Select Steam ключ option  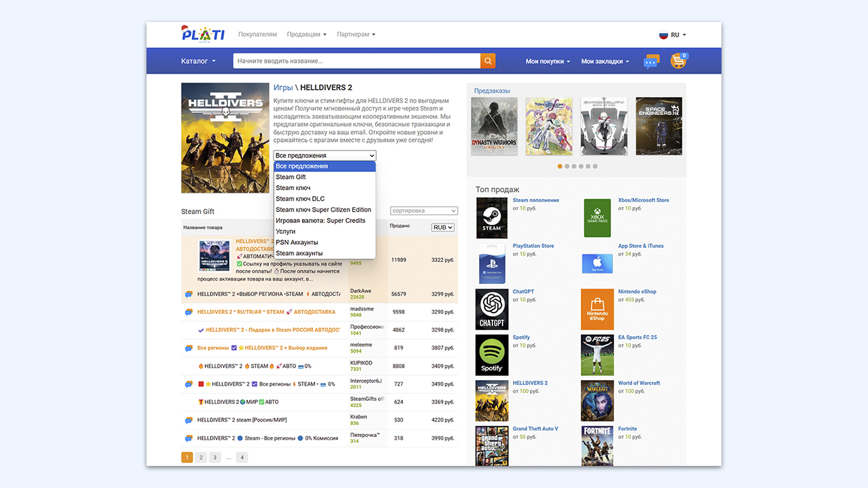tap(325, 188)
